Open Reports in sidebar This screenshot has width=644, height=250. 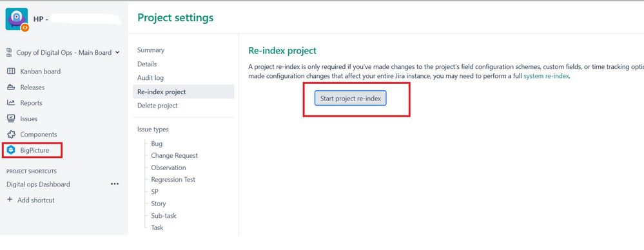pyautogui.click(x=31, y=103)
